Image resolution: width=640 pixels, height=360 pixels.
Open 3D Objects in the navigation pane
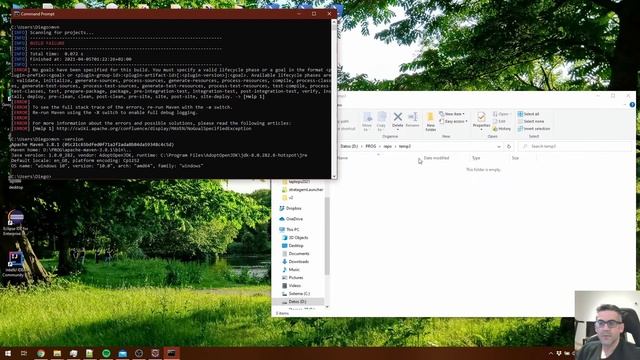(x=295, y=238)
